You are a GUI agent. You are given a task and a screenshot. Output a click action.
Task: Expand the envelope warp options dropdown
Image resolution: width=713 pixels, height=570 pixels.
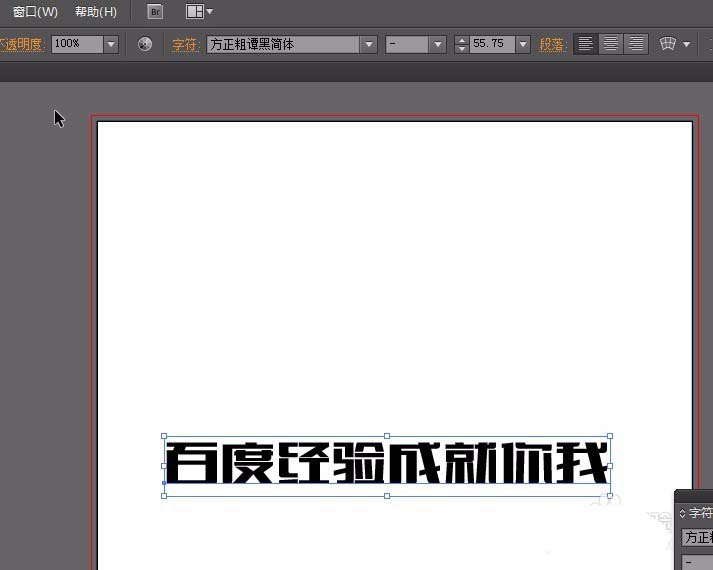pos(687,44)
